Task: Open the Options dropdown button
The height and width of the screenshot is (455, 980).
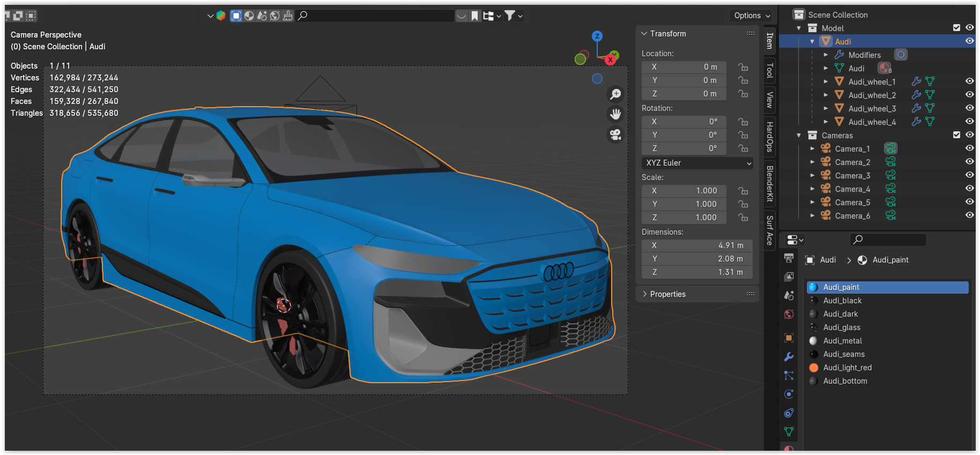Action: tap(752, 16)
